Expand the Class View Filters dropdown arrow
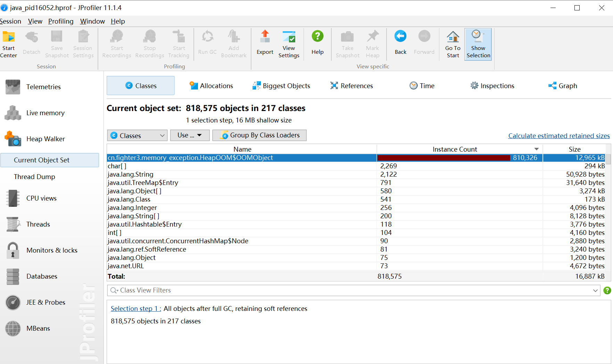The width and height of the screenshot is (613, 364). (x=595, y=290)
